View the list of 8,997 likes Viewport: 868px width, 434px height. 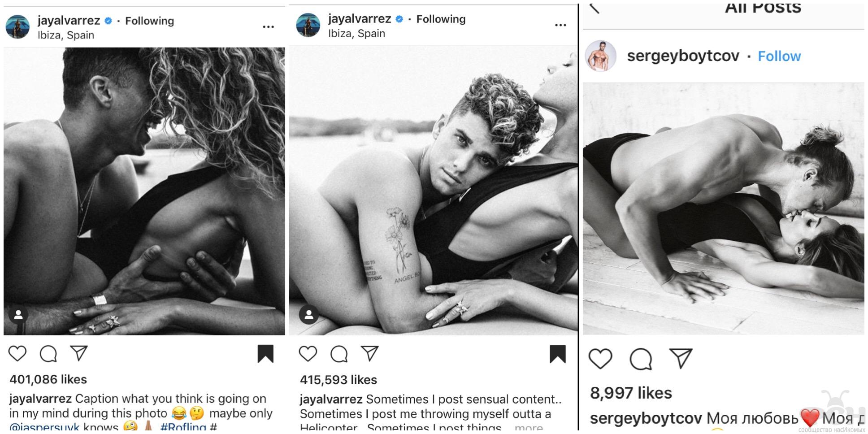pos(631,393)
